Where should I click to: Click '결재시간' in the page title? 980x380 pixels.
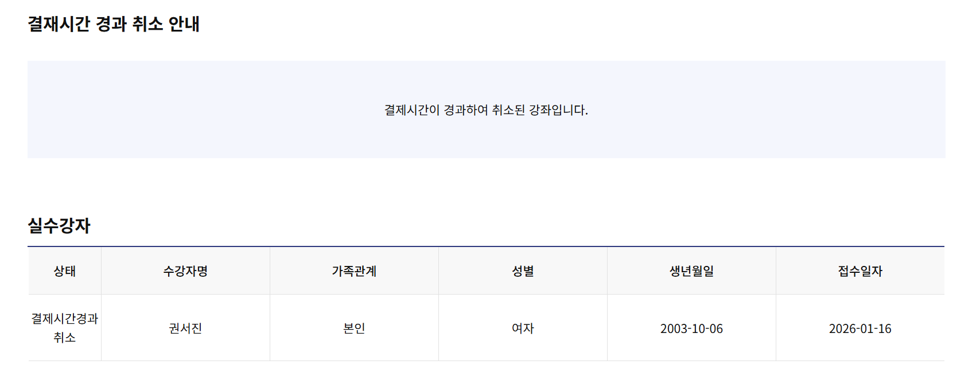59,24
